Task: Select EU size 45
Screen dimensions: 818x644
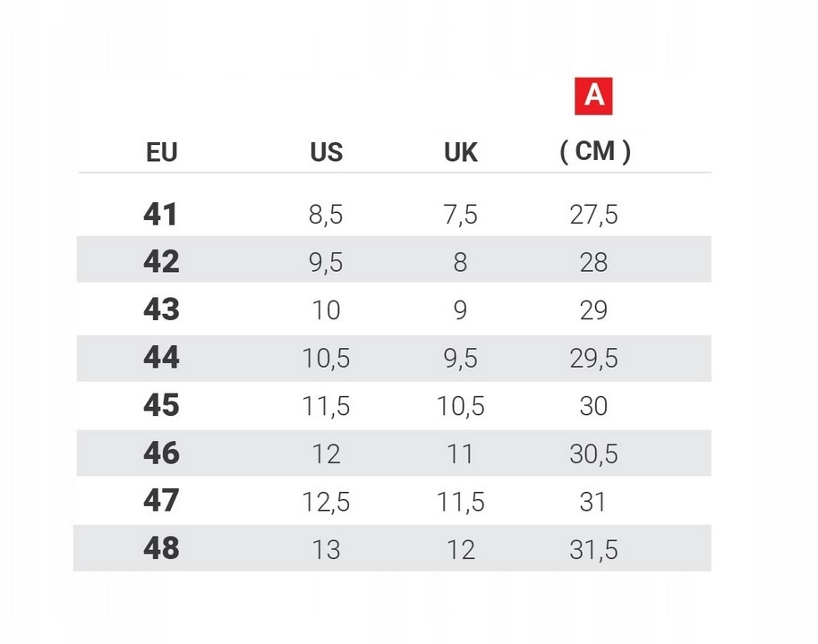Action: coord(161,406)
